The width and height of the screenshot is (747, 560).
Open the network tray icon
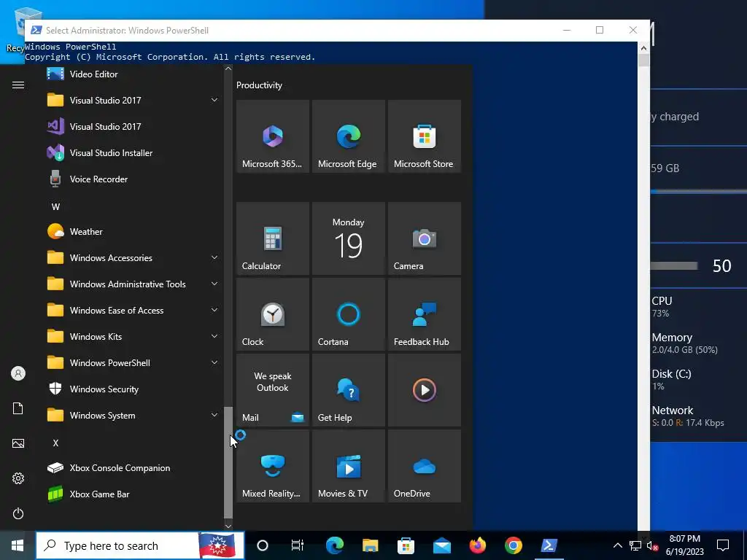coord(635,545)
